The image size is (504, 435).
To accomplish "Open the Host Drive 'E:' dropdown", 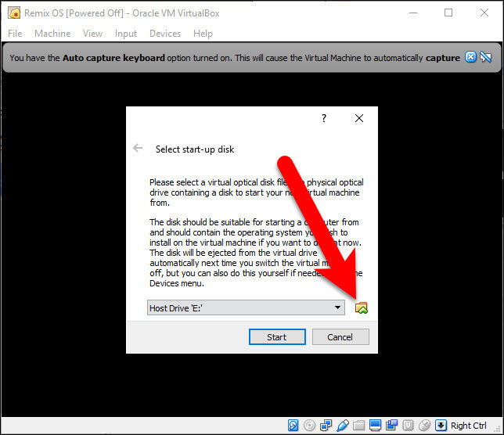I will (246, 307).
